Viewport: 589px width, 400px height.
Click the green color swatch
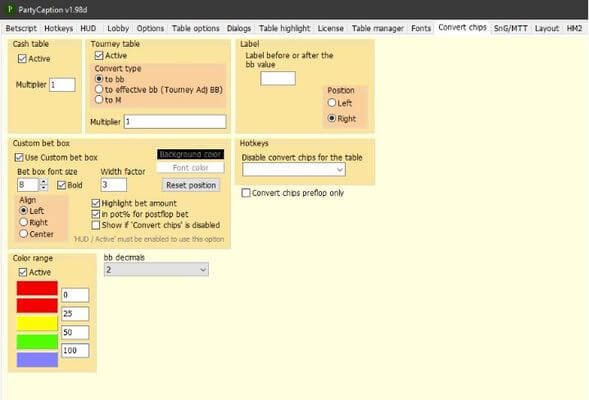37,342
